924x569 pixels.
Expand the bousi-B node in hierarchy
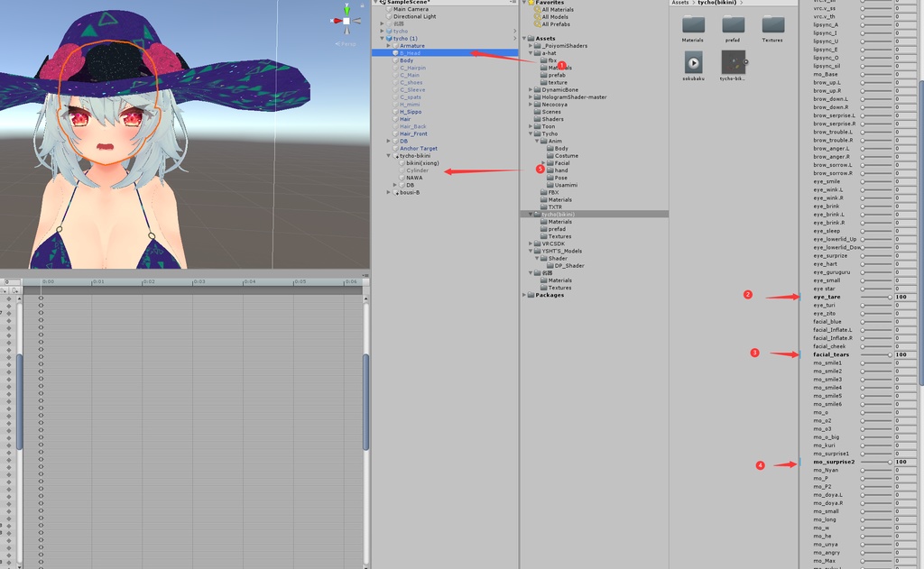pyautogui.click(x=388, y=193)
